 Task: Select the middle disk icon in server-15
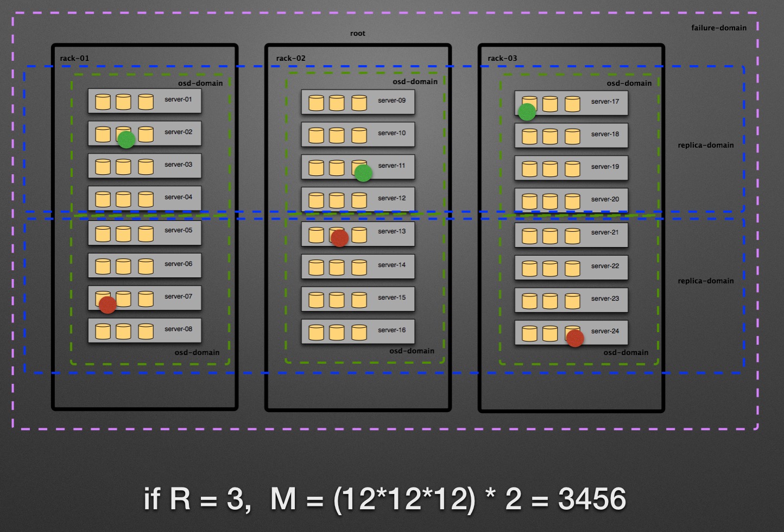click(x=337, y=300)
